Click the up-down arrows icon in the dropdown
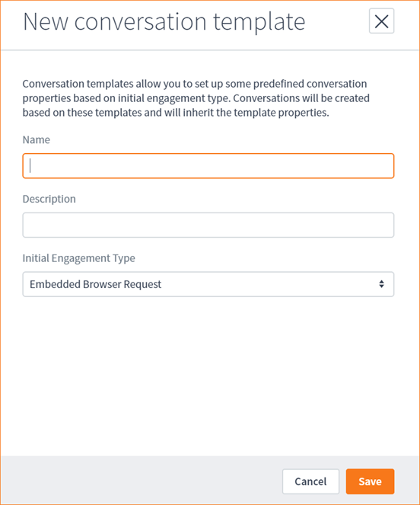The width and height of the screenshot is (420, 505). pyautogui.click(x=381, y=284)
